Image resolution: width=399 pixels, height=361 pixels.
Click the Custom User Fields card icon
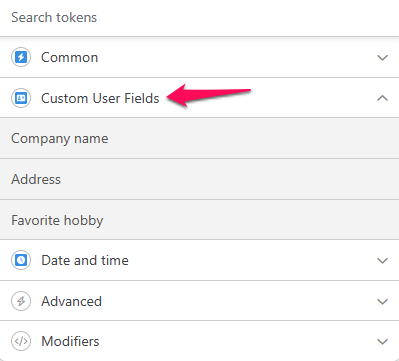[21, 98]
